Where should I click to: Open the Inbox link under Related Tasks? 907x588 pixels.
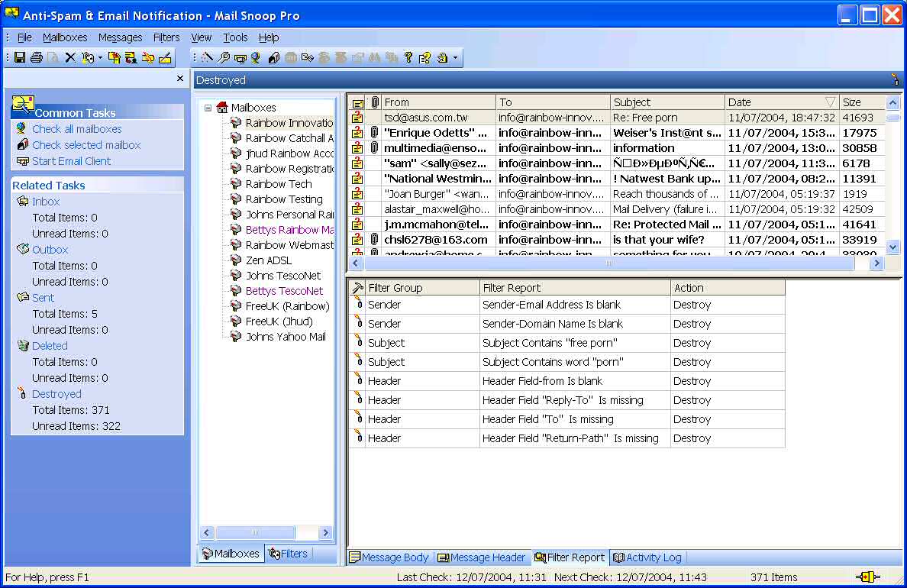(46, 202)
